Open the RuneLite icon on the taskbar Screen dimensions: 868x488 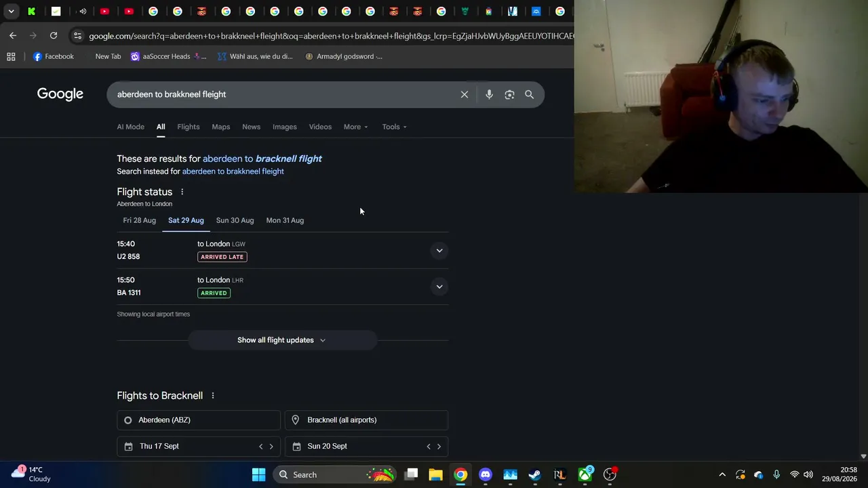click(x=559, y=474)
